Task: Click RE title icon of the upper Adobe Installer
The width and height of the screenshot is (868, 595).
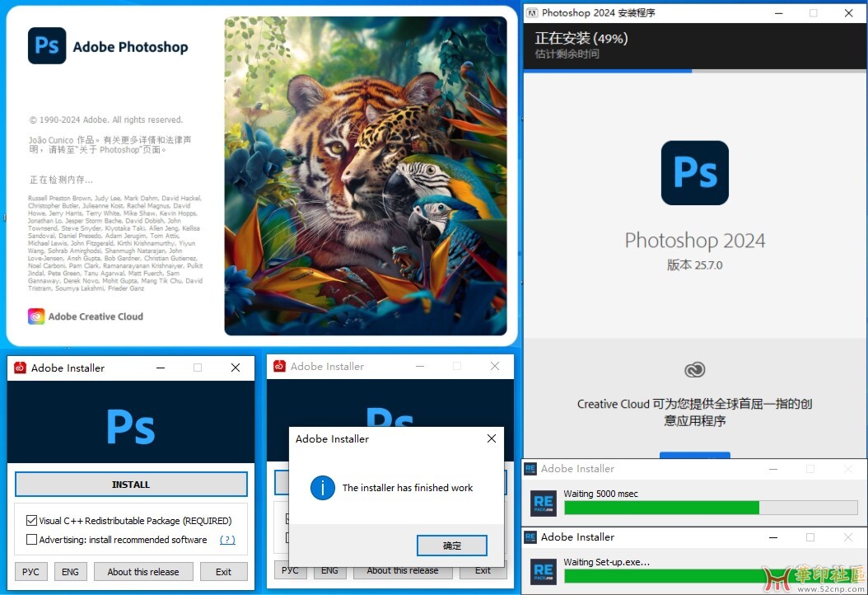Action: (x=530, y=469)
